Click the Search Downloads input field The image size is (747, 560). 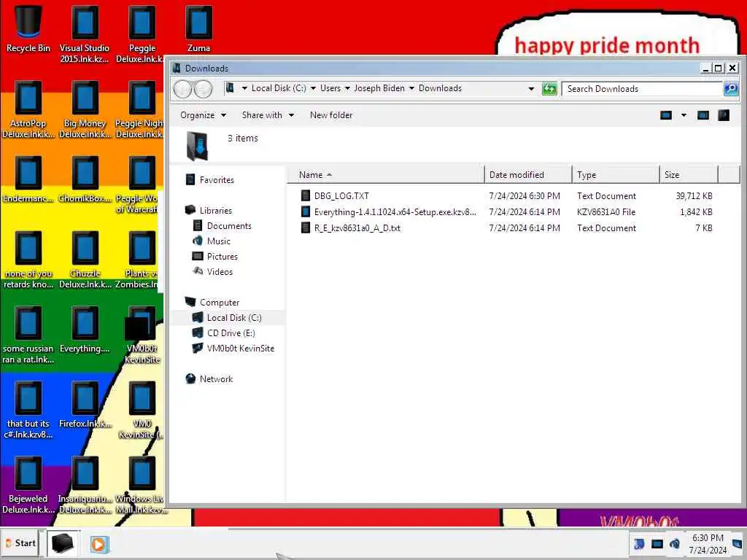[x=642, y=88]
